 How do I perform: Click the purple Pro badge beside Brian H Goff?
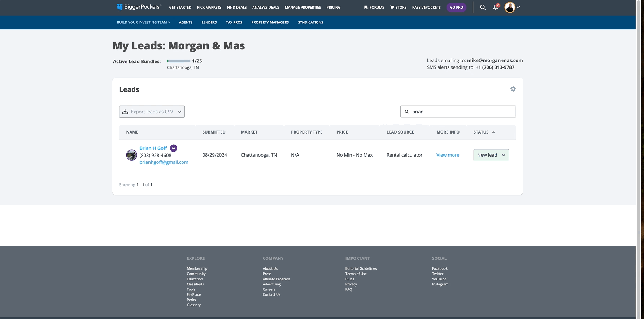click(174, 148)
